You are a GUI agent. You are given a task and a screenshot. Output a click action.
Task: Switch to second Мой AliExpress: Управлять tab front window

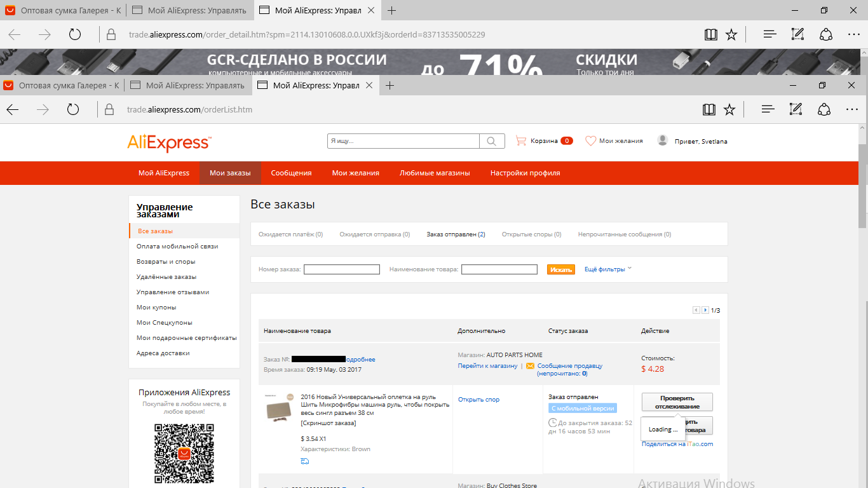point(188,85)
